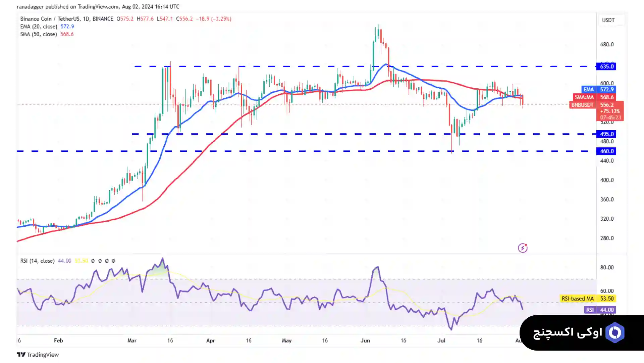Image resolution: width=644 pixels, height=363 pixels.
Task: Click the Apr date label on axis
Action: [211, 341]
